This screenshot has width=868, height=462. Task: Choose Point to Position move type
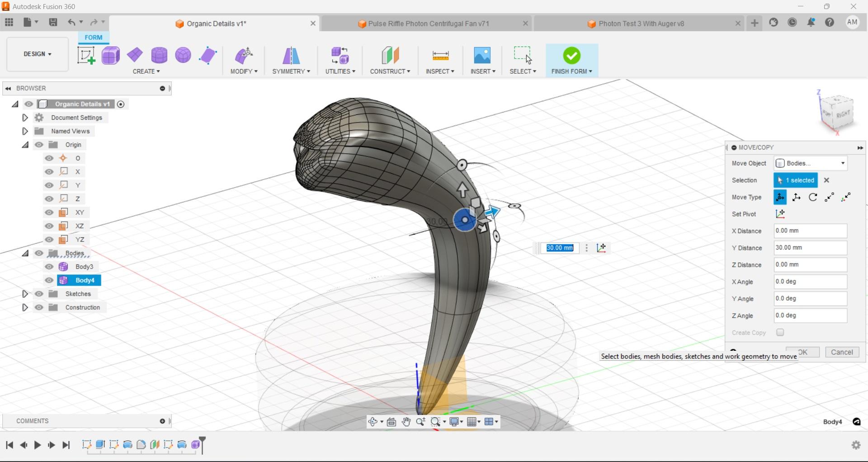[x=846, y=197]
